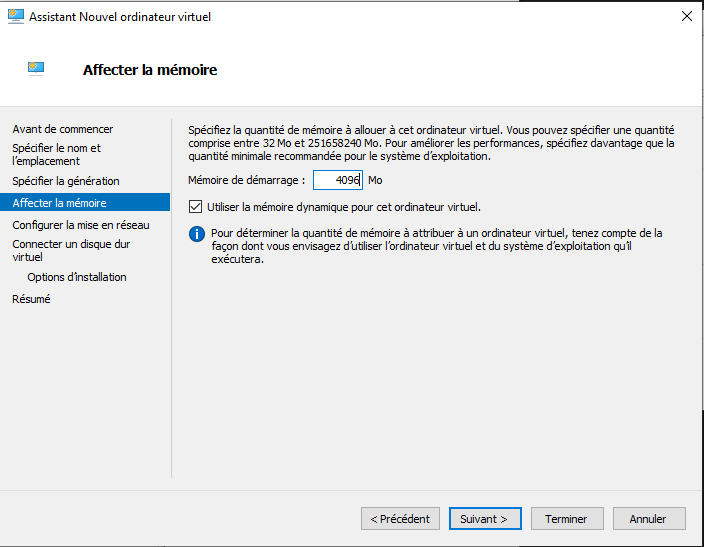Click the Précédent button

point(400,519)
